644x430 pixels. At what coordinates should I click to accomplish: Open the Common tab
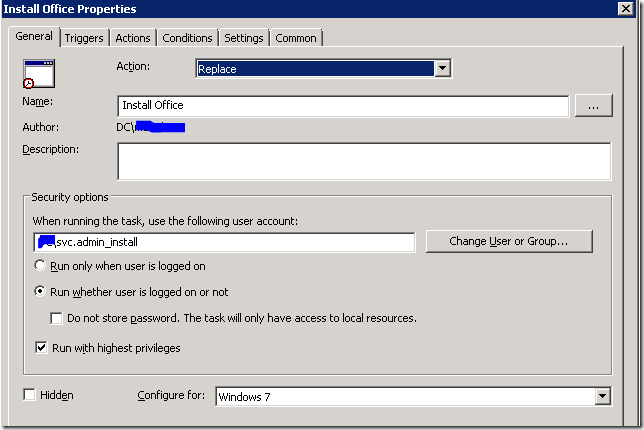pos(296,38)
